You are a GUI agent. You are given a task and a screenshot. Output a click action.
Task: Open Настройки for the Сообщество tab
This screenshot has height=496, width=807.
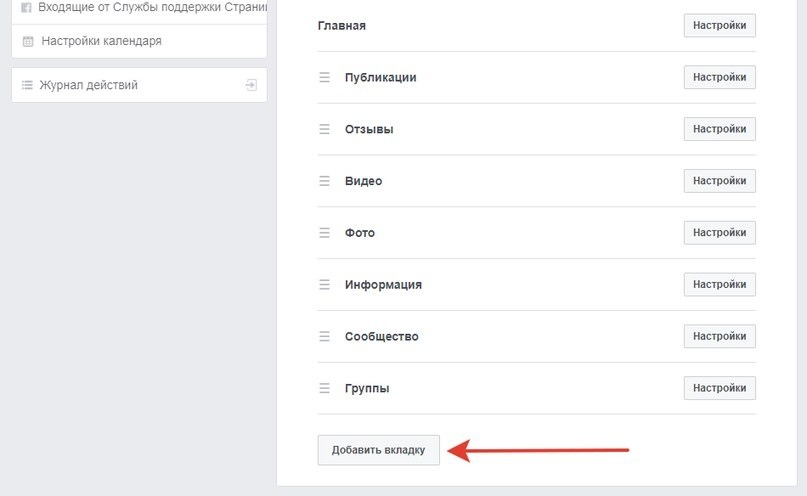coord(719,336)
